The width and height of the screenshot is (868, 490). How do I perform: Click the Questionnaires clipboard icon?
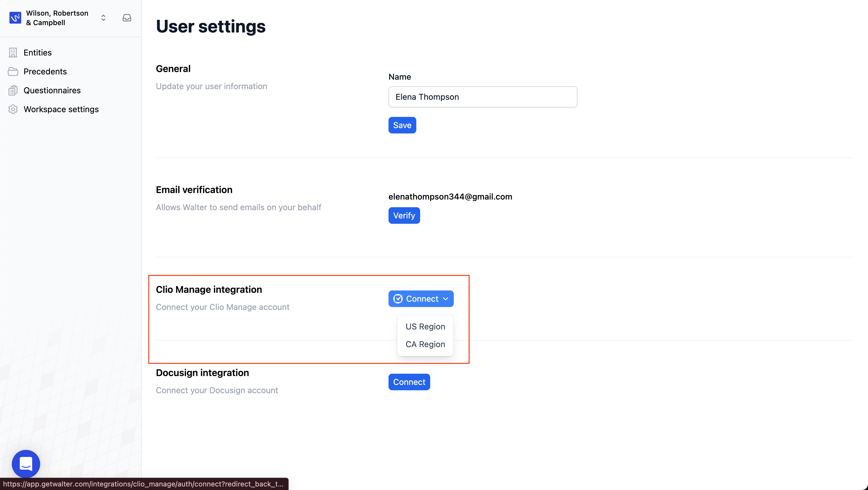pos(13,90)
